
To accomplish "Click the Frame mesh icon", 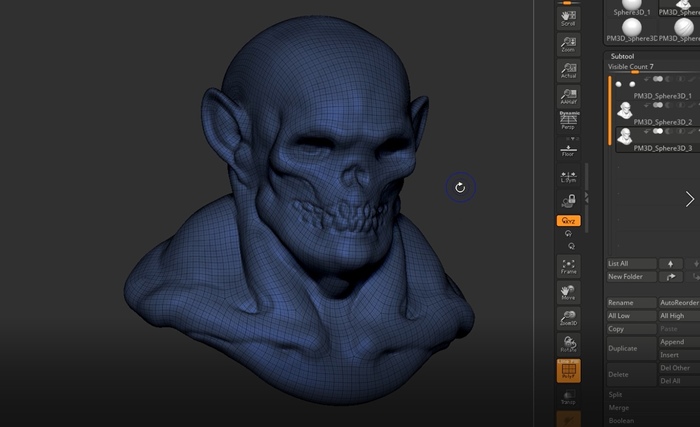I will 568,266.
